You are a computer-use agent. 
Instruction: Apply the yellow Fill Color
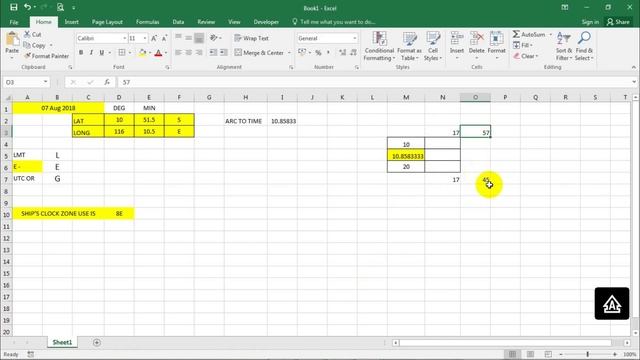(x=142, y=53)
